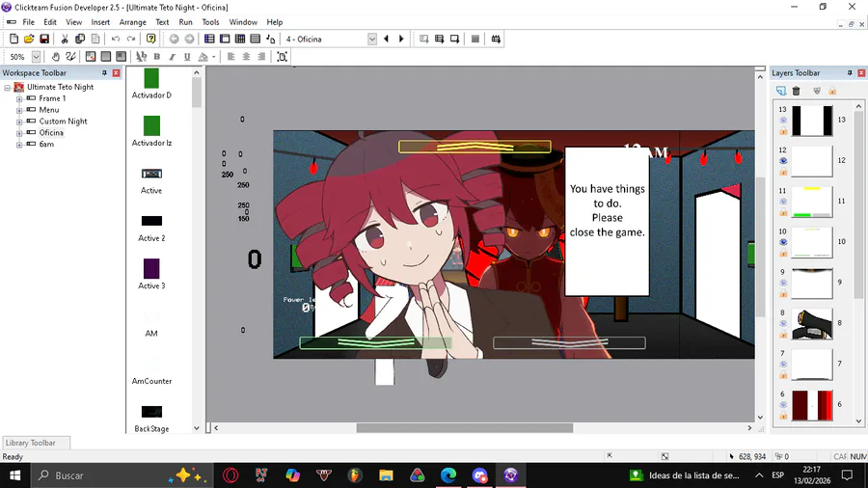
Task: Run the project
Action: 423,39
